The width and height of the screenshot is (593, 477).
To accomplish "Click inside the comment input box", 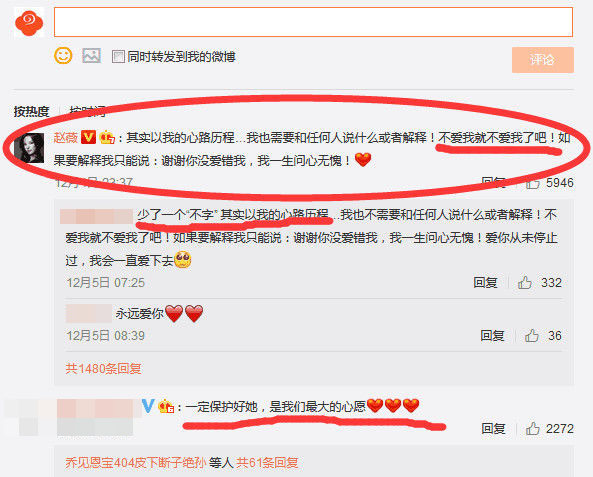I will 313,22.
